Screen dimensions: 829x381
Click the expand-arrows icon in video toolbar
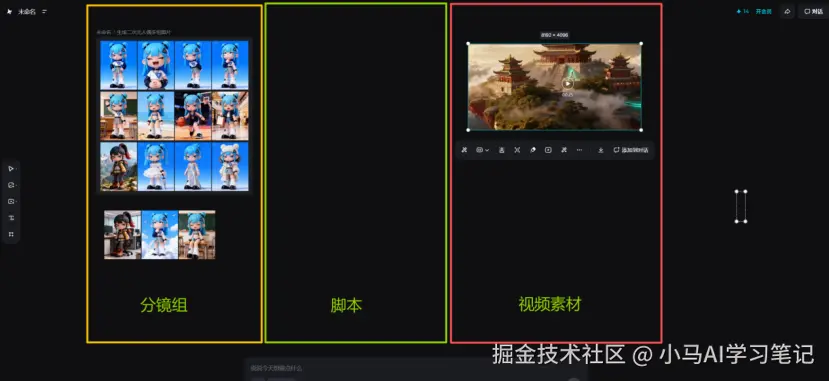pos(517,150)
